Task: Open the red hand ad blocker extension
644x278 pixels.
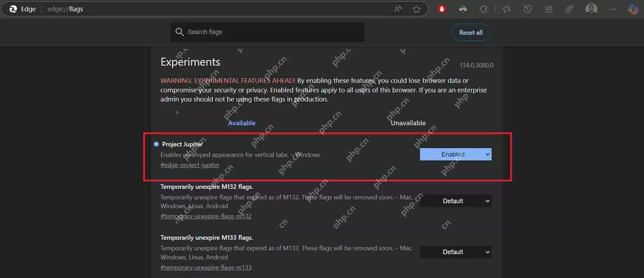Action: coord(442,9)
